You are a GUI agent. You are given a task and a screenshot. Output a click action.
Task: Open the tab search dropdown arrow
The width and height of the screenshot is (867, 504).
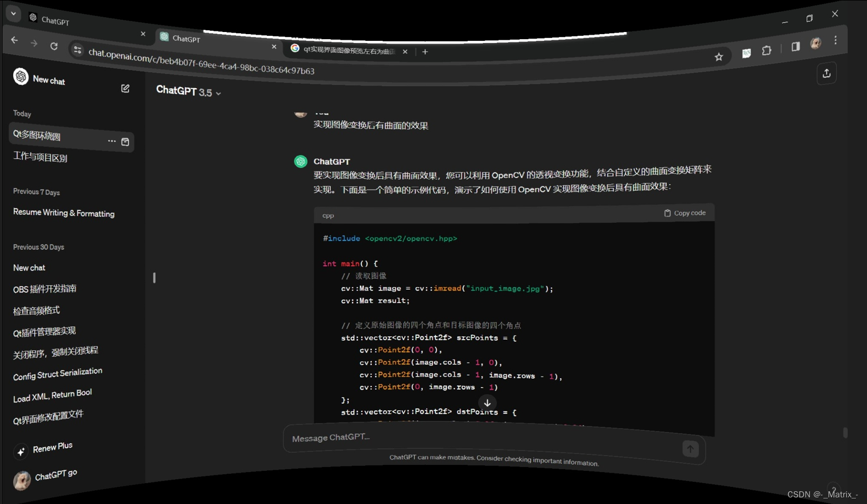tap(13, 14)
